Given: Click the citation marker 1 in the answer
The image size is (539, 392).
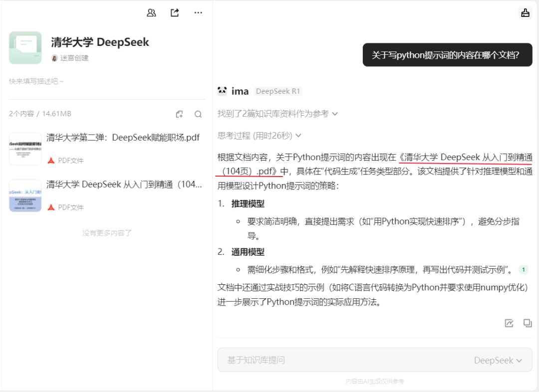Looking at the screenshot, I should coord(524,269).
